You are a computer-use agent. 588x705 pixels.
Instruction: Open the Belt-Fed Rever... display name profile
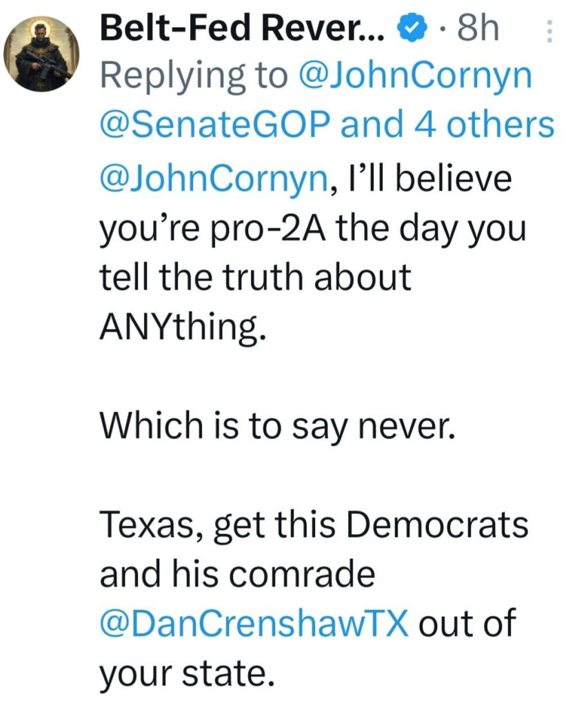tap(245, 30)
